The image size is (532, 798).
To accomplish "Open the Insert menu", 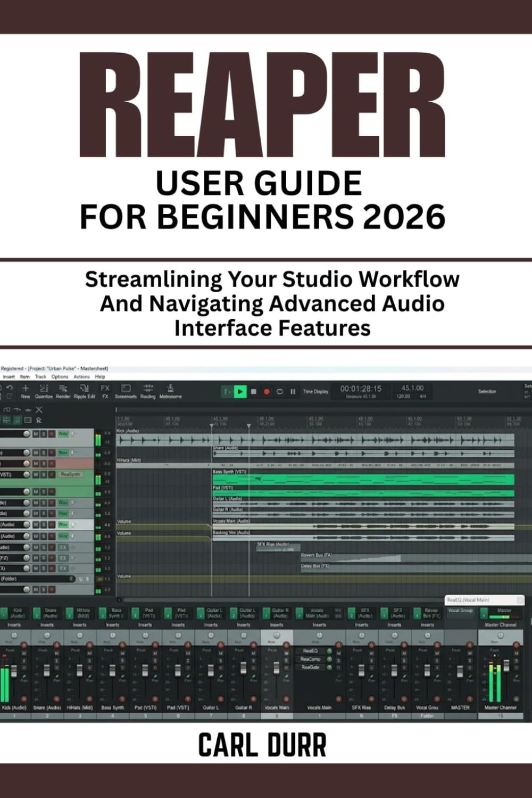I will point(10,376).
